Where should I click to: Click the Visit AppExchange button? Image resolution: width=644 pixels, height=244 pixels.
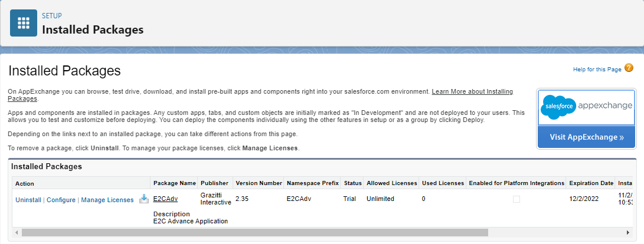click(x=587, y=137)
